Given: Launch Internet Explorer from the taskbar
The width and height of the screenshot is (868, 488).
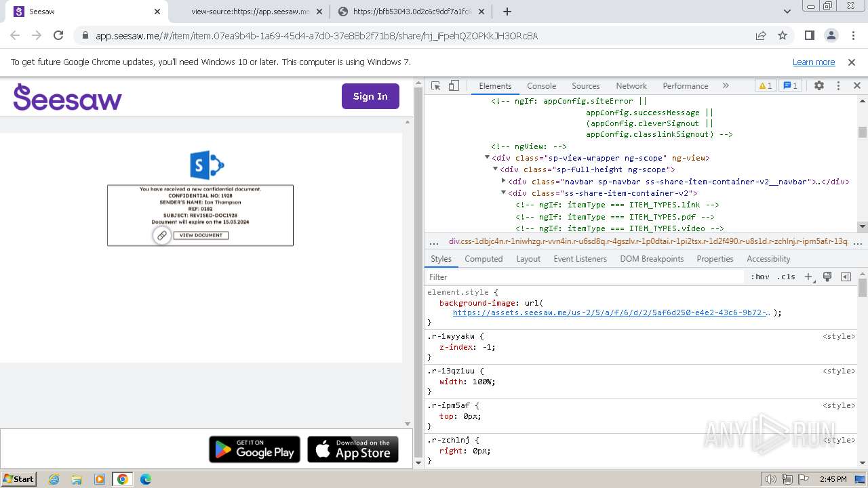Looking at the screenshot, I should pos(54,479).
